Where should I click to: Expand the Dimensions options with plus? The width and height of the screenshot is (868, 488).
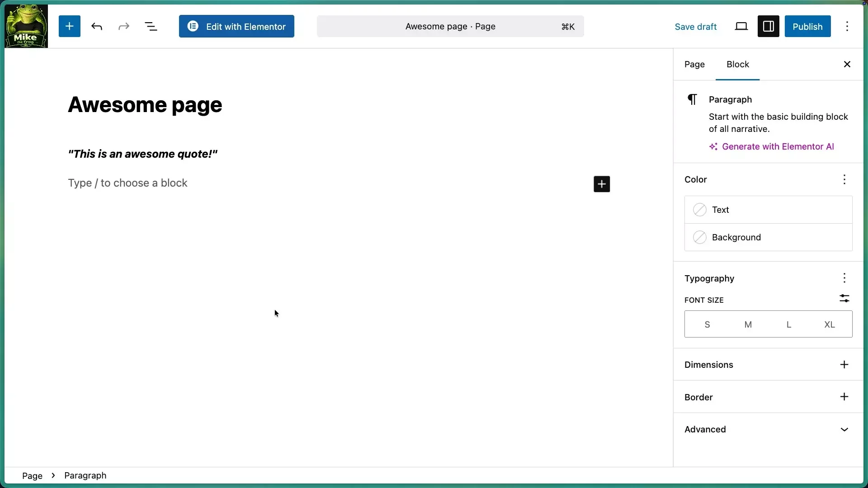(844, 365)
